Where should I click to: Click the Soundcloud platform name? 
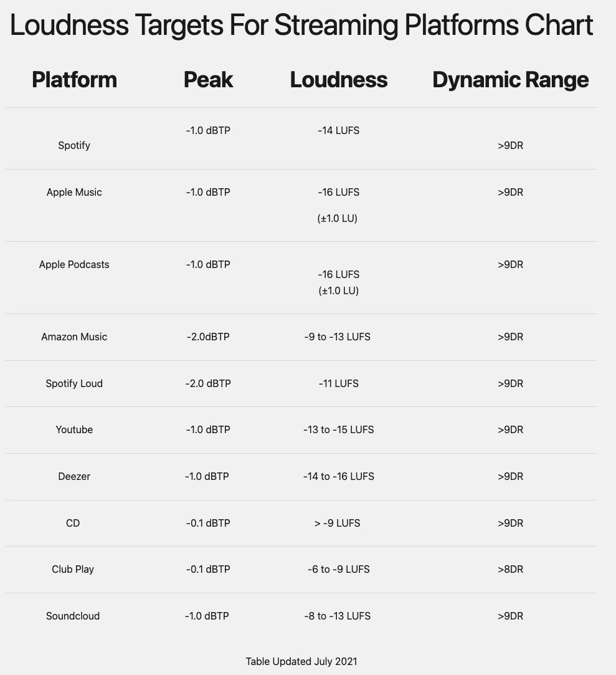(73, 616)
